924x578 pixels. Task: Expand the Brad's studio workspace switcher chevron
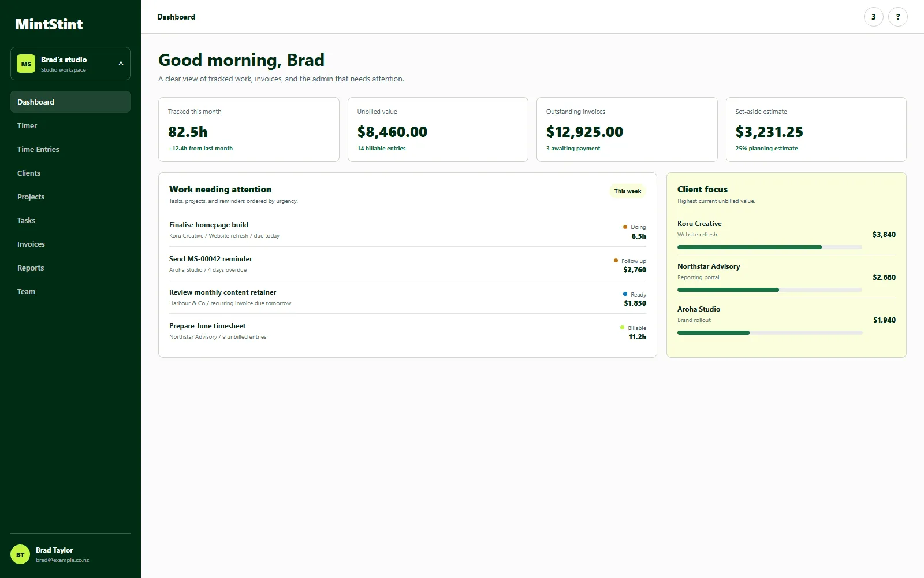click(x=121, y=64)
